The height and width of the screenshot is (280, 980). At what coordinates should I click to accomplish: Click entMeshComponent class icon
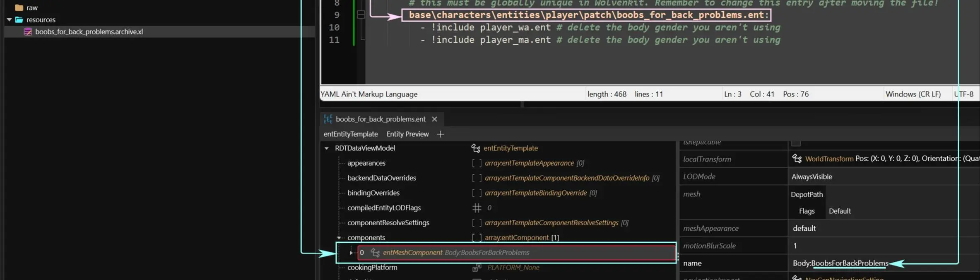tap(375, 252)
